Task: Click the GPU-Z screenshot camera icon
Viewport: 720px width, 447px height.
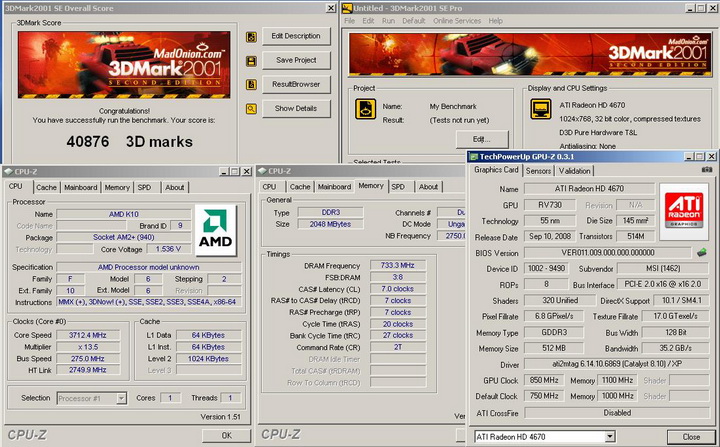Action: point(707,170)
